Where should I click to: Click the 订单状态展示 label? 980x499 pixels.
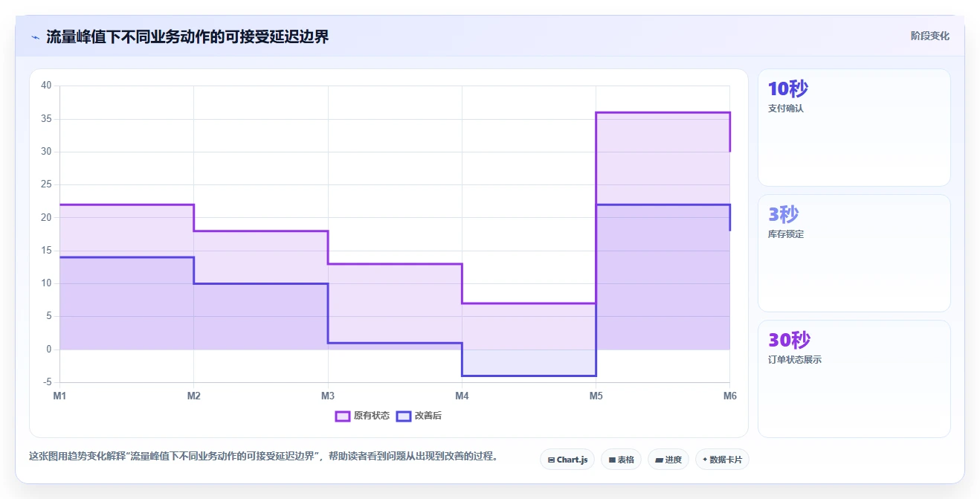795,360
